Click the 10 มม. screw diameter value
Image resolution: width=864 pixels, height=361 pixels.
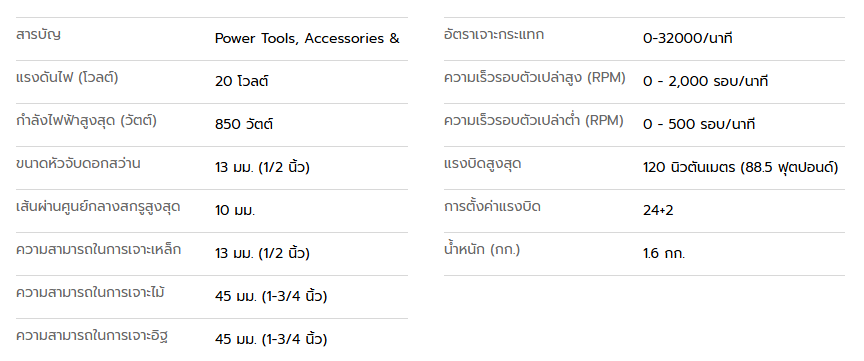click(x=235, y=211)
